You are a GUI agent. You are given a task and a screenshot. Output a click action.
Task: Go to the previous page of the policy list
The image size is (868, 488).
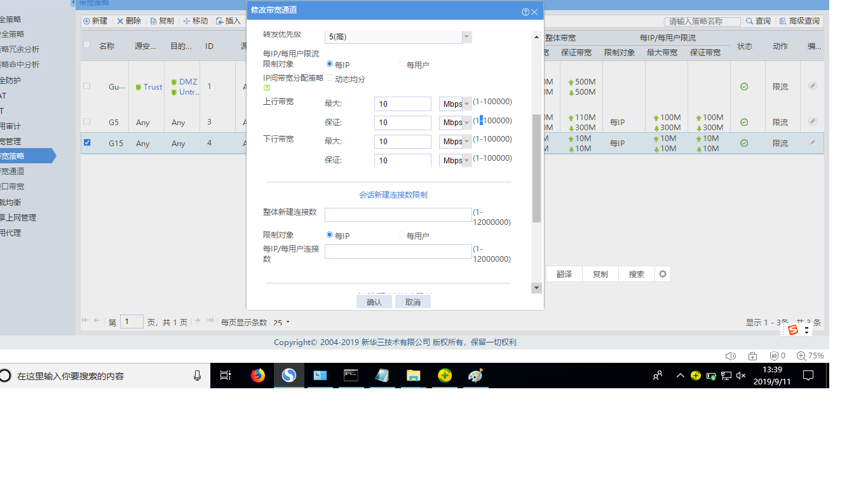point(97,321)
